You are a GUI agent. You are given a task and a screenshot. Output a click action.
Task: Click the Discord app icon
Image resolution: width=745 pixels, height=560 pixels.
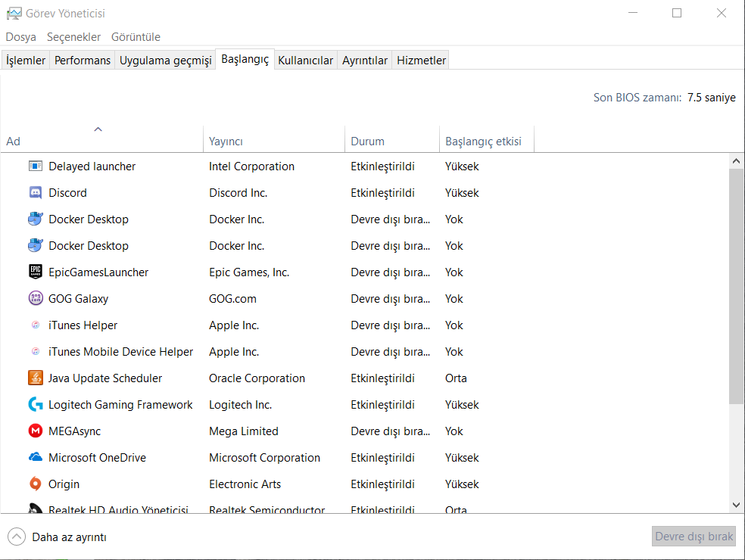pyautogui.click(x=36, y=193)
